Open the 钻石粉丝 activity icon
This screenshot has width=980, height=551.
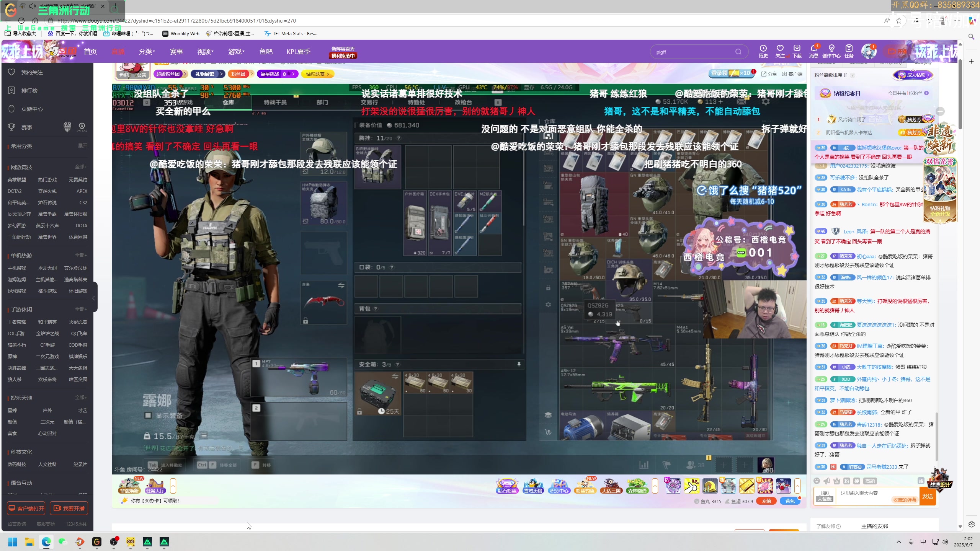click(507, 486)
